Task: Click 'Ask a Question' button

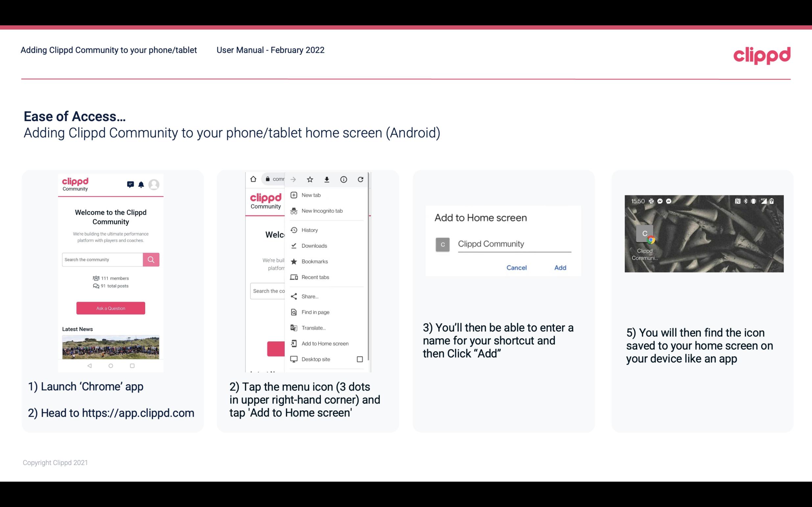Action: [x=110, y=308]
